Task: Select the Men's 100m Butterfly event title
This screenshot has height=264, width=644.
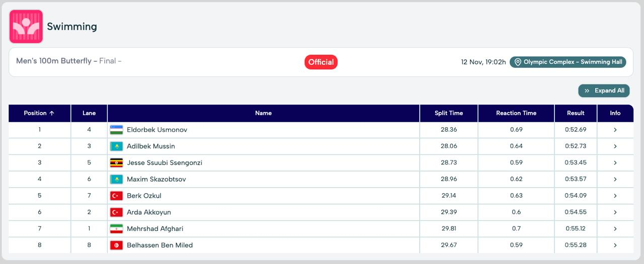Action: click(x=54, y=61)
